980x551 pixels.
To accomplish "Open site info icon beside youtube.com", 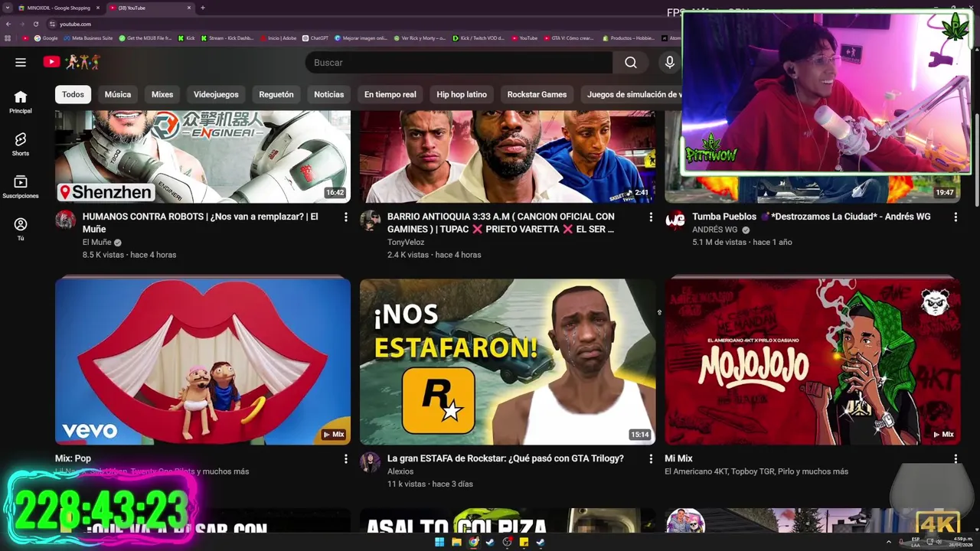I will tap(52, 24).
